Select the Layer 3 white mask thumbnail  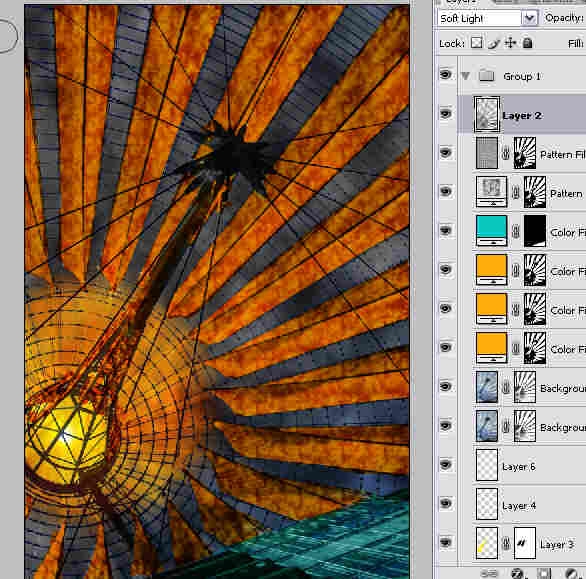coord(525,543)
